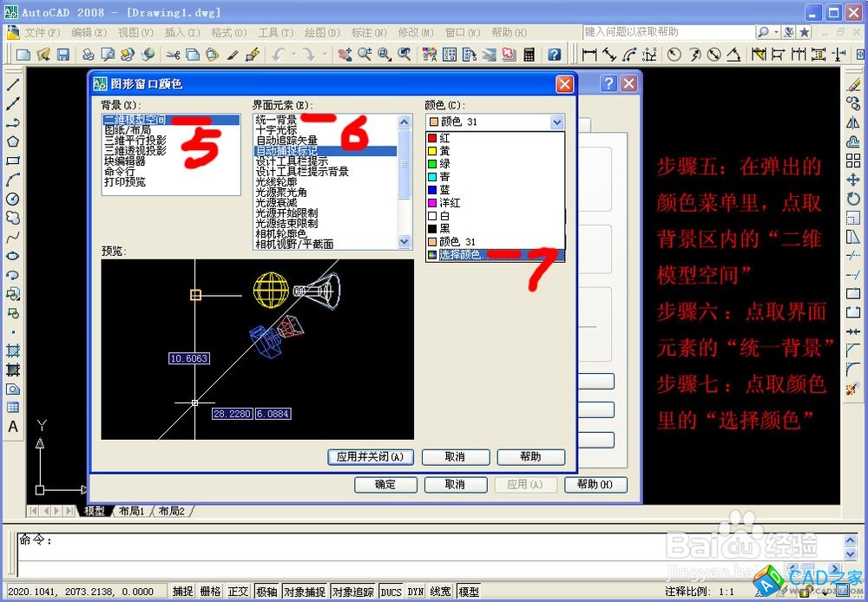868x602 pixels.
Task: Open the QuickCalc calculator icon
Action: [529, 55]
